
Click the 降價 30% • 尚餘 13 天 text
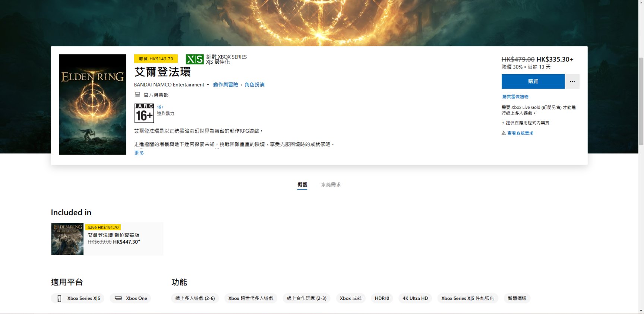coord(526,67)
